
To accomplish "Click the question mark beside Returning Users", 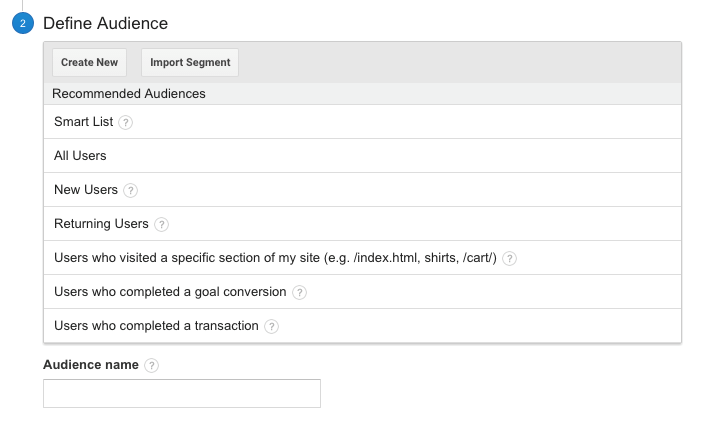I will pos(161,224).
